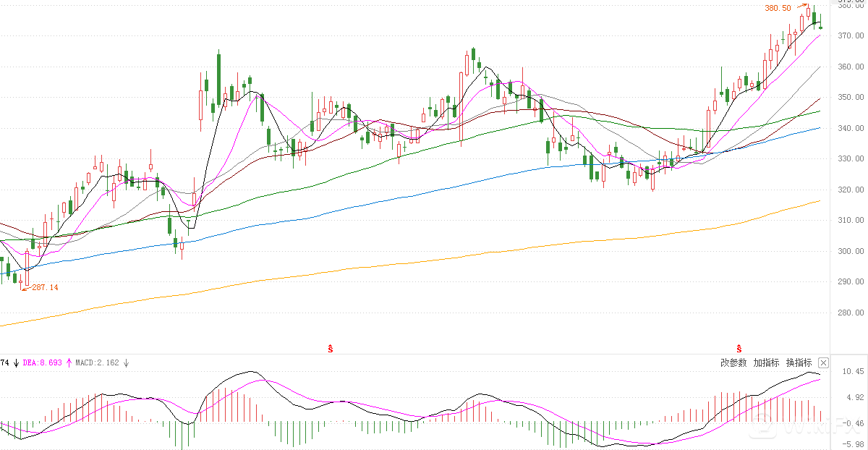
Task: Open the 换指标 switch indicator menu
Action: (x=799, y=362)
